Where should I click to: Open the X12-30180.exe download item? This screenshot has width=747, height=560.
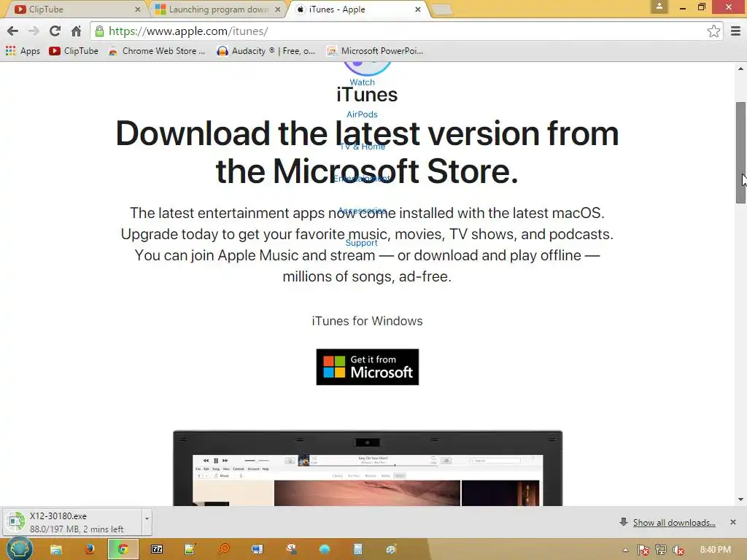[72, 522]
